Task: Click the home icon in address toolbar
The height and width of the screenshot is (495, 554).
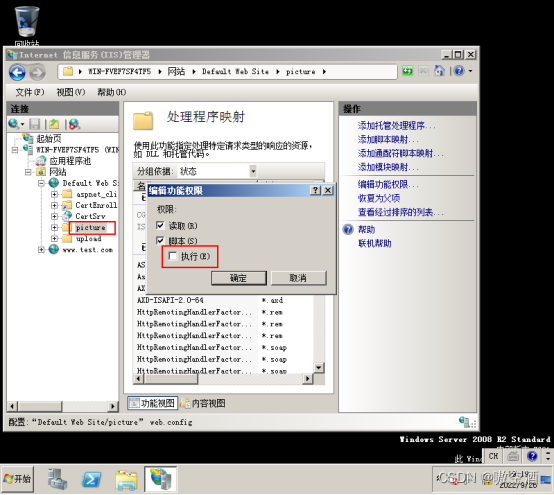Action: [439, 71]
